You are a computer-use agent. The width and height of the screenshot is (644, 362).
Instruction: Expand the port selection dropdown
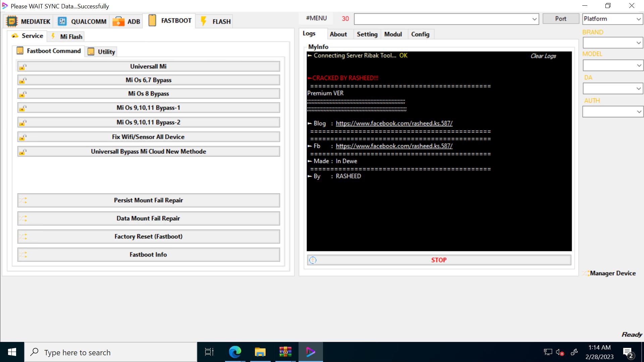[x=534, y=19]
